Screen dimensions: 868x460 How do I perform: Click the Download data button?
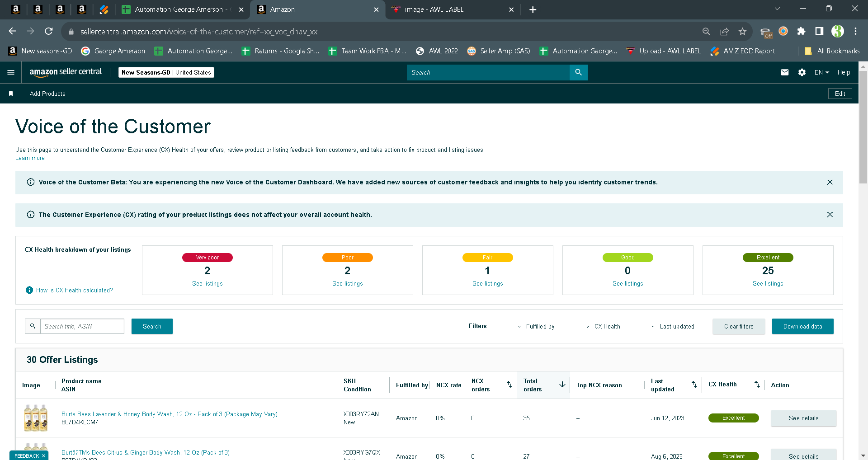point(803,326)
